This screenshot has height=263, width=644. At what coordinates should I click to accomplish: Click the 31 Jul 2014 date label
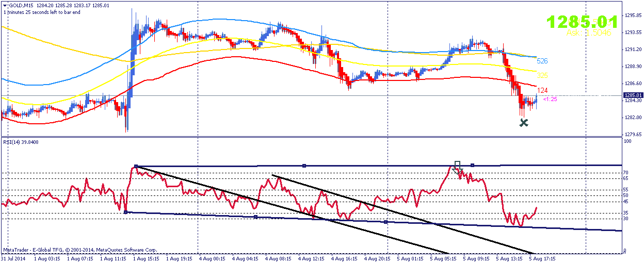pos(12,259)
